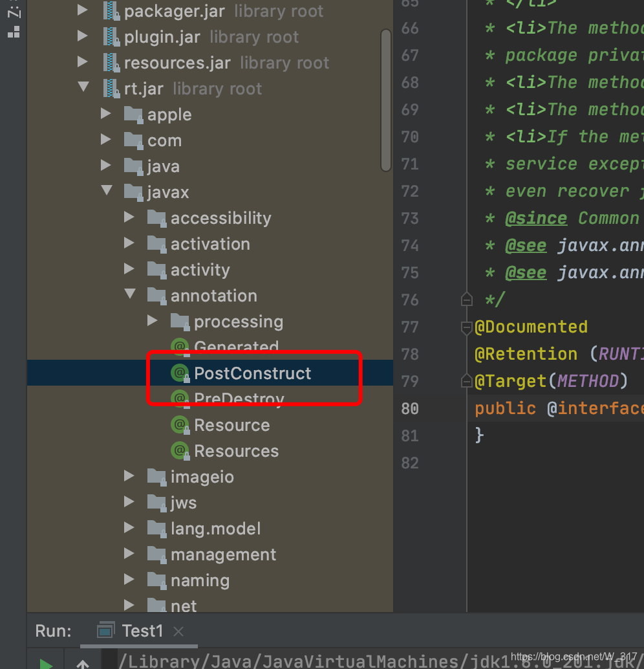
Task: Expand the activity package
Action: tap(129, 269)
